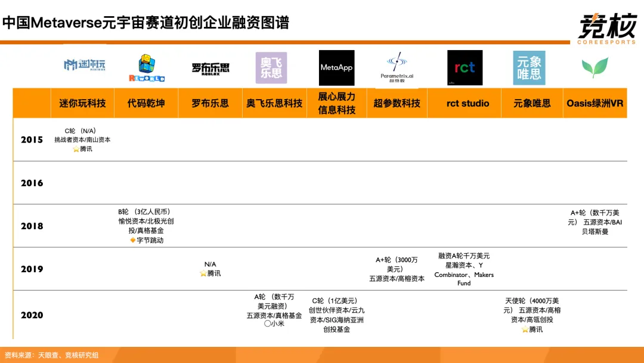Select the 超参数科技 column header
The width and height of the screenshot is (644, 363).
point(397,103)
